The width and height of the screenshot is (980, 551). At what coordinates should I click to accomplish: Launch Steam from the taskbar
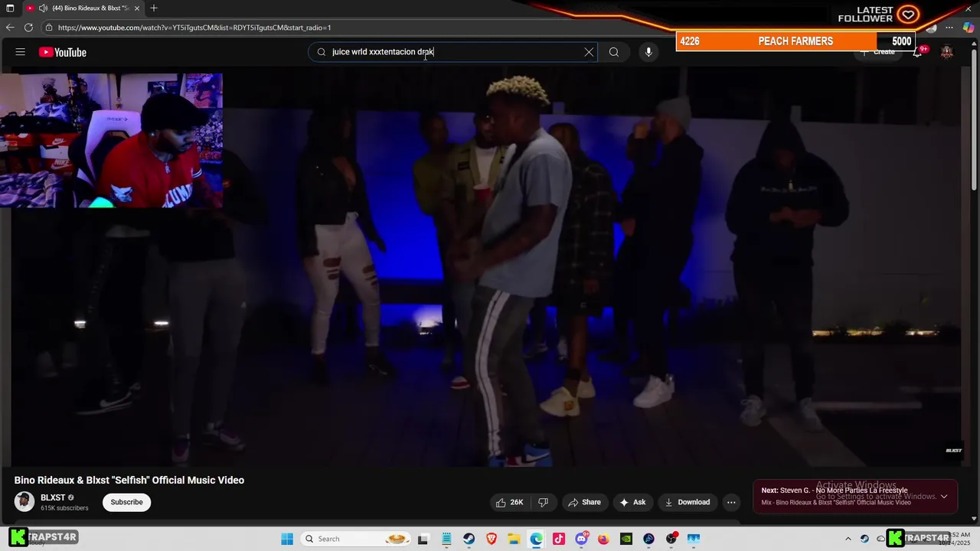click(469, 539)
